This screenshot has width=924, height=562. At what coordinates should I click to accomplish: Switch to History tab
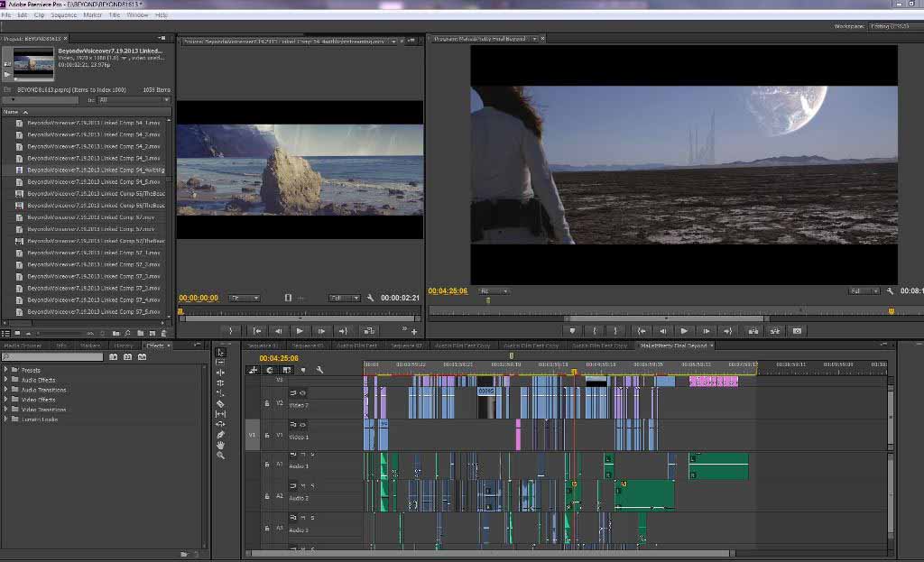point(124,345)
